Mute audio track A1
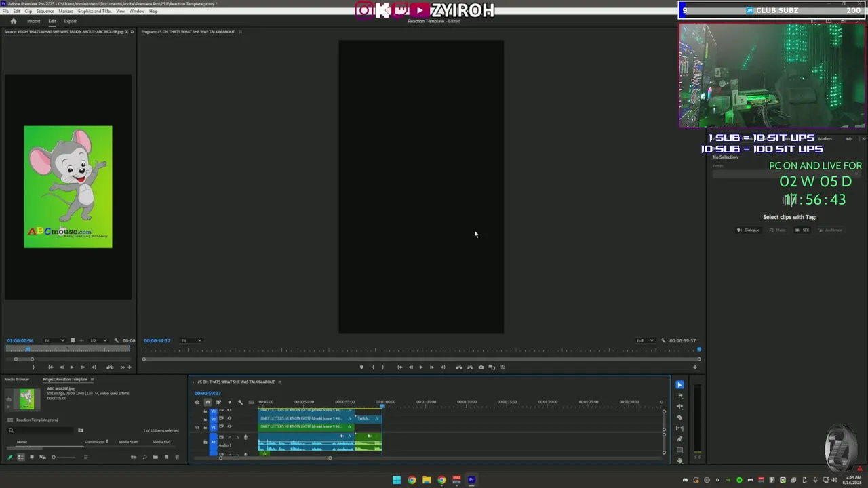This screenshot has height=488, width=868. click(229, 437)
